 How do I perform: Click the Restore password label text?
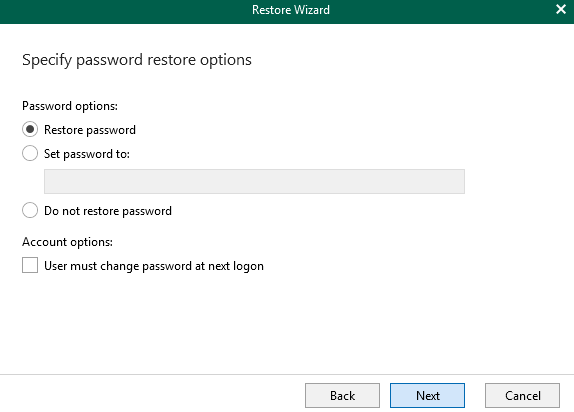(x=90, y=130)
